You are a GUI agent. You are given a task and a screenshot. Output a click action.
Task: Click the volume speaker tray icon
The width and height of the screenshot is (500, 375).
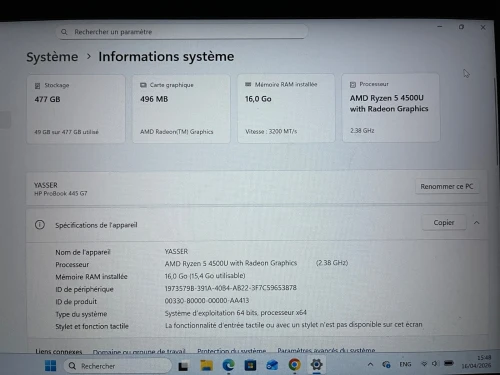tap(435, 363)
